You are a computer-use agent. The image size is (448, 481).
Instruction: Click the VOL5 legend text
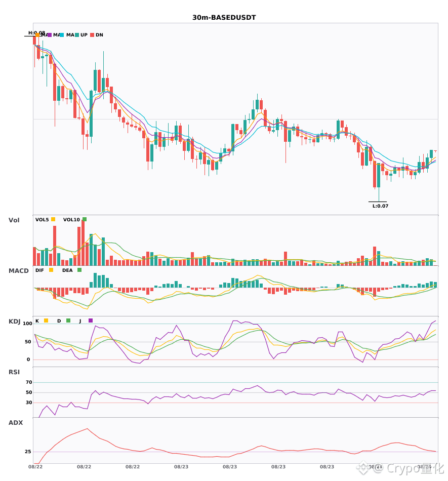click(42, 220)
